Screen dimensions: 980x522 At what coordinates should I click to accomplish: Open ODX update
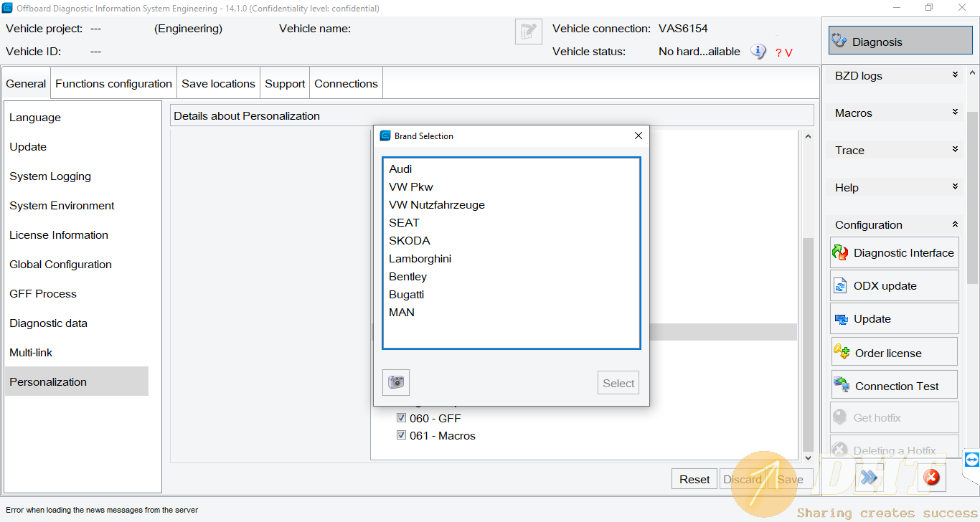pyautogui.click(x=894, y=286)
